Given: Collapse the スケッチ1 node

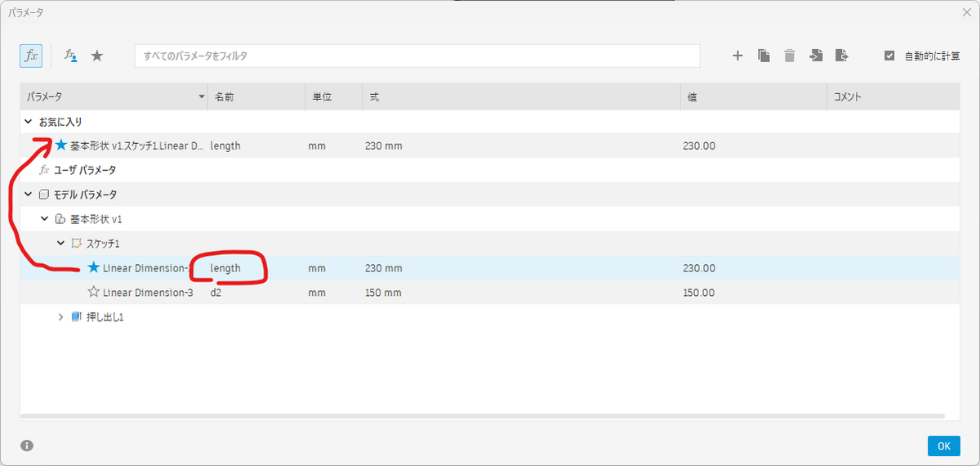Looking at the screenshot, I should click(60, 244).
